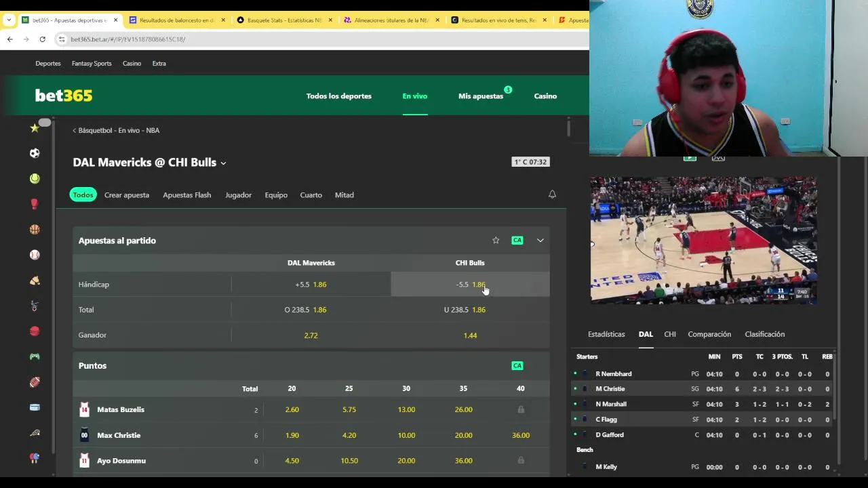The height and width of the screenshot is (488, 868).
Task: Select DAL Mavericks +5.5 handicap at 1.86
Action: point(311,285)
